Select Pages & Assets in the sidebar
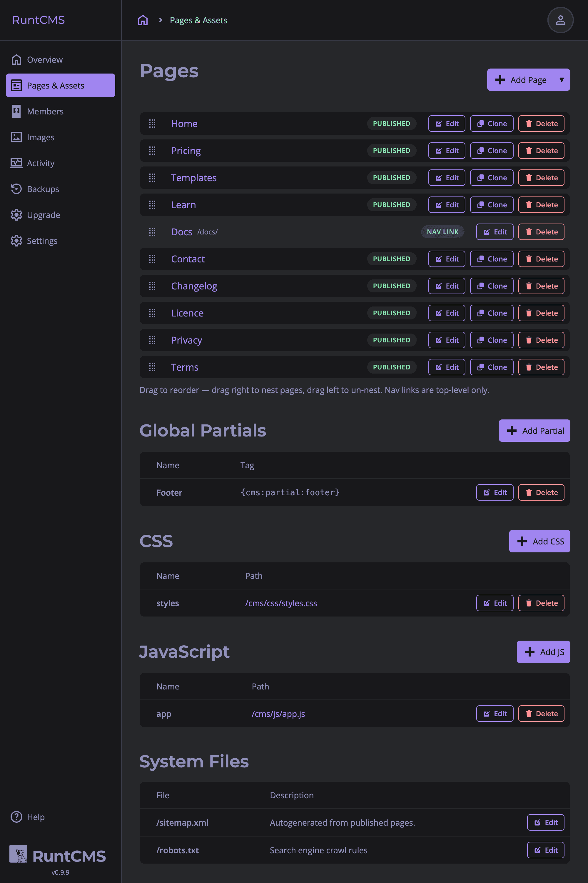 click(56, 85)
